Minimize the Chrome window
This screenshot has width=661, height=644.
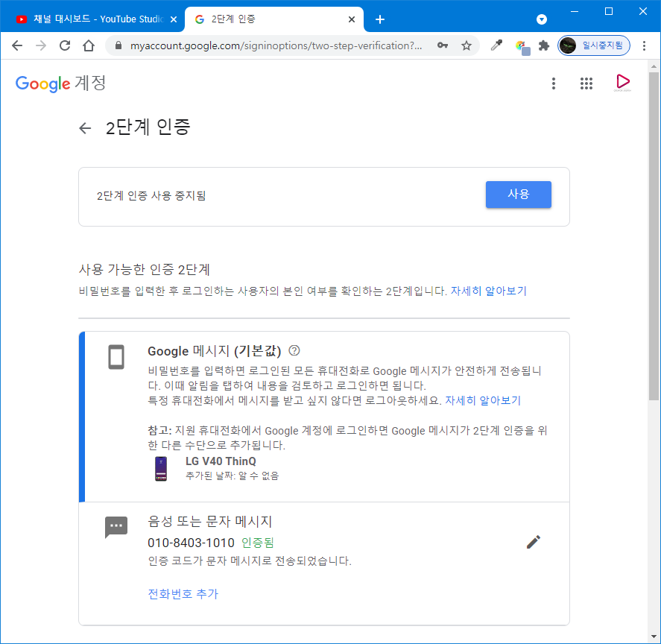(x=574, y=11)
